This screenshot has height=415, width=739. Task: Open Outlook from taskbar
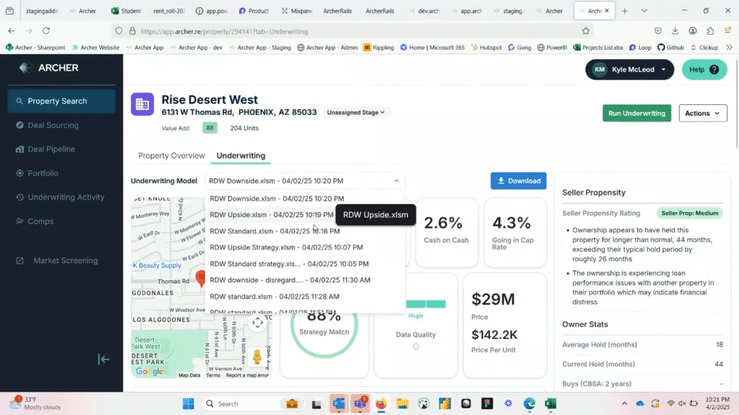click(339, 404)
